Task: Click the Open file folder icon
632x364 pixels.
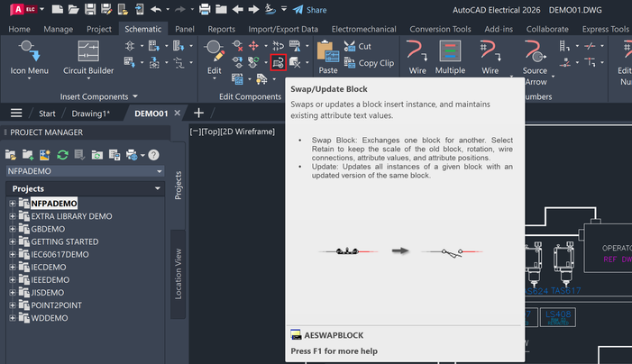Action: 73,9
